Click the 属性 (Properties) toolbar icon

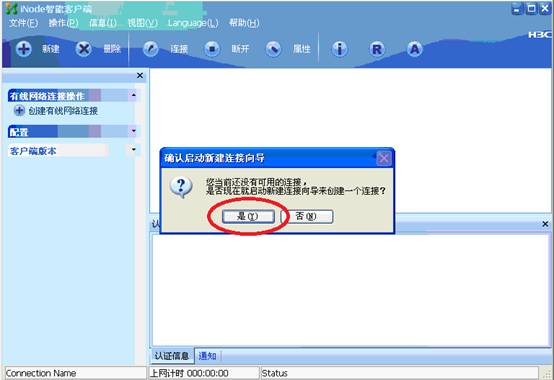coord(273,49)
